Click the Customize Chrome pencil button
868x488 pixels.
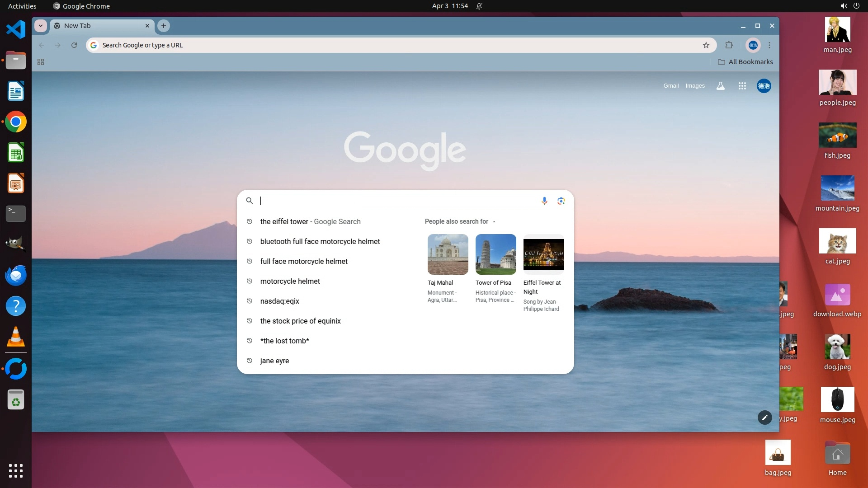point(764,418)
